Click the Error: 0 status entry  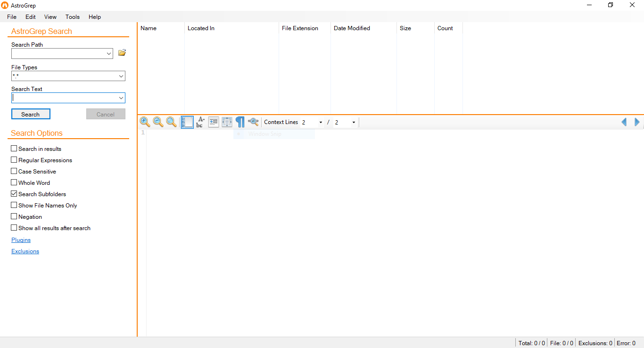coord(626,343)
